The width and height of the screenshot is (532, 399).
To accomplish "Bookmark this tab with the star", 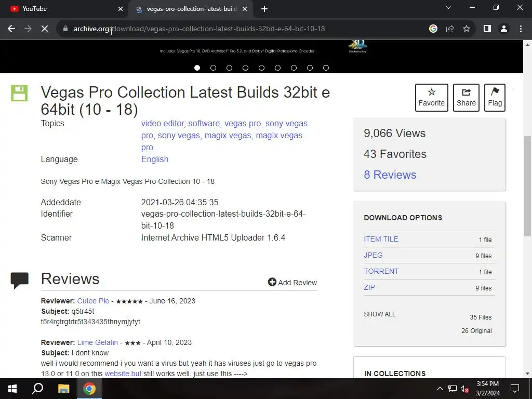I will (467, 29).
